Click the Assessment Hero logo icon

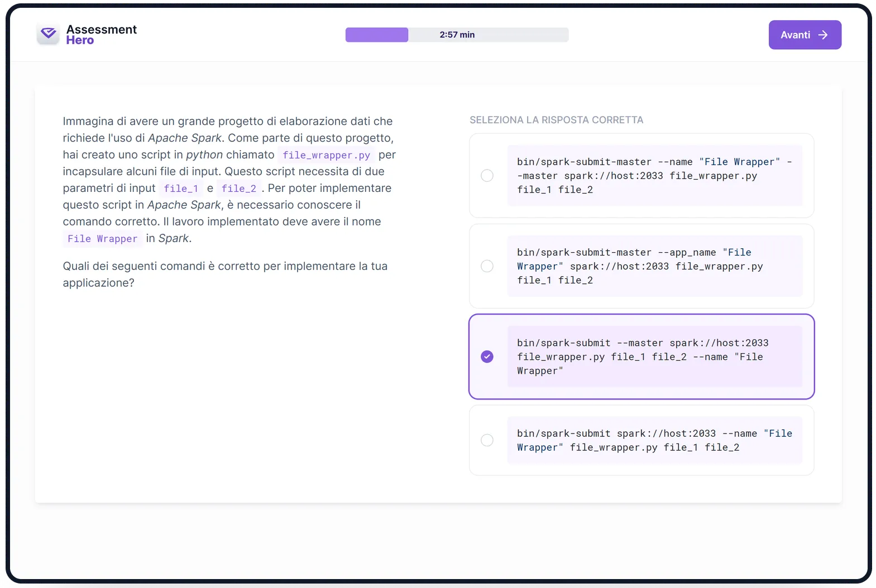49,34
